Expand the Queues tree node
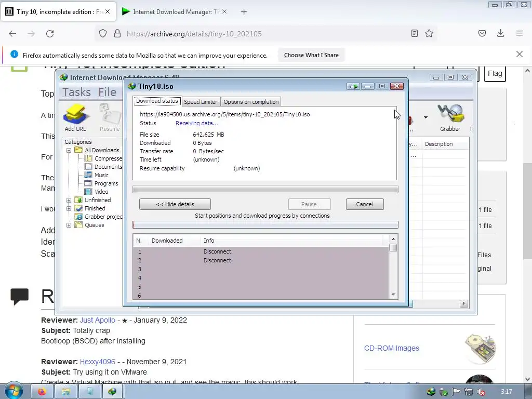The height and width of the screenshot is (399, 532). click(x=69, y=225)
